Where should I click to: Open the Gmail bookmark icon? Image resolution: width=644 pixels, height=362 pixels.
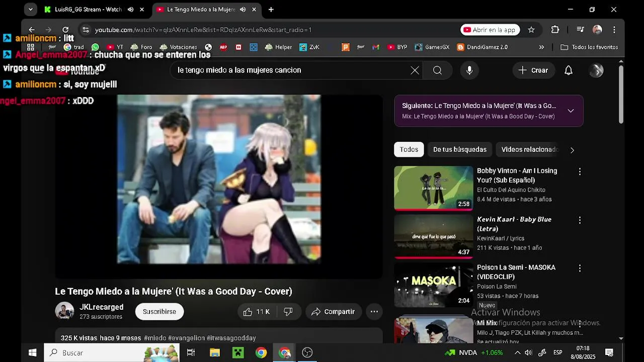pyautogui.click(x=375, y=47)
